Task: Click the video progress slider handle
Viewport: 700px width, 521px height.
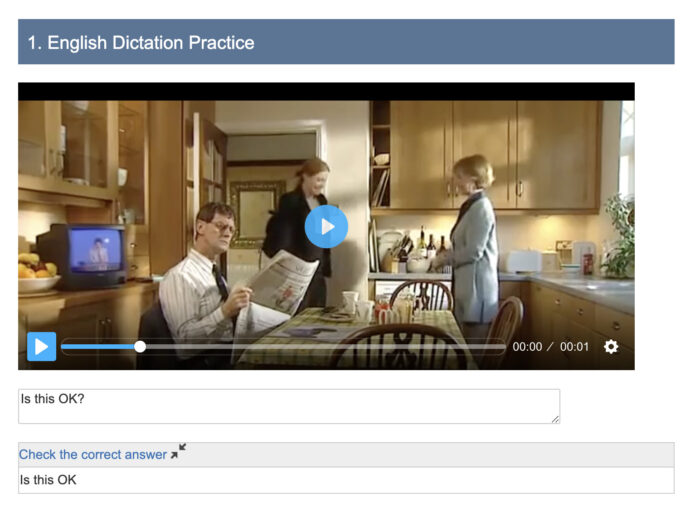Action: click(140, 346)
